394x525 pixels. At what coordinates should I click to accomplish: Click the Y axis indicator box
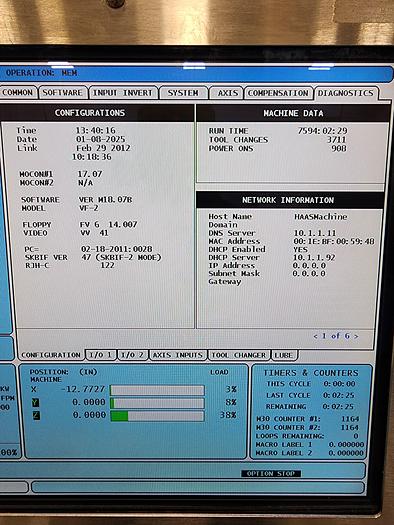click(35, 402)
